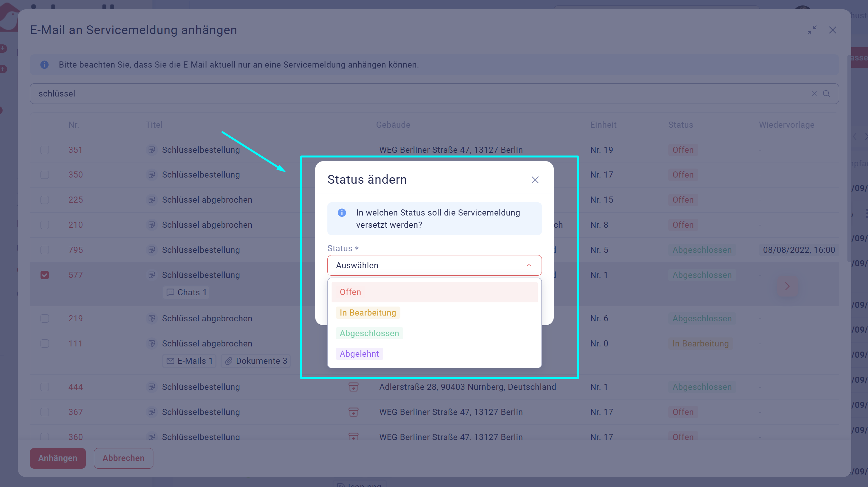Click the Abgeschlossen status badge of ticket 577
The height and width of the screenshot is (487, 868).
tap(702, 275)
